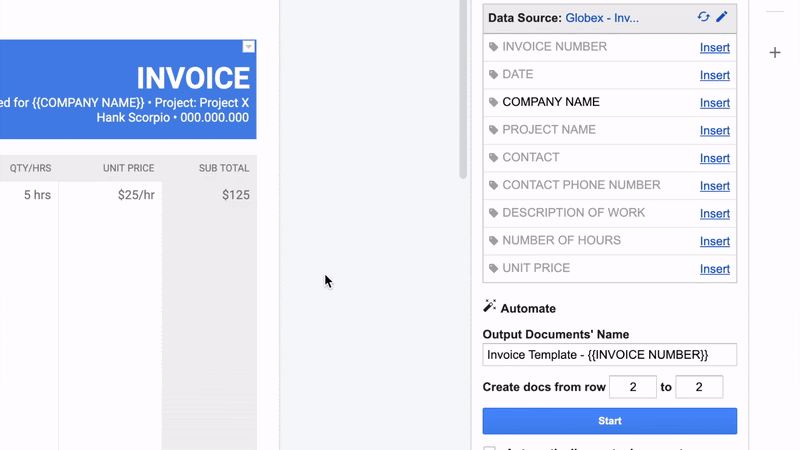
Task: Click the tag icon beside UNIT PRICE
Action: 493,268
